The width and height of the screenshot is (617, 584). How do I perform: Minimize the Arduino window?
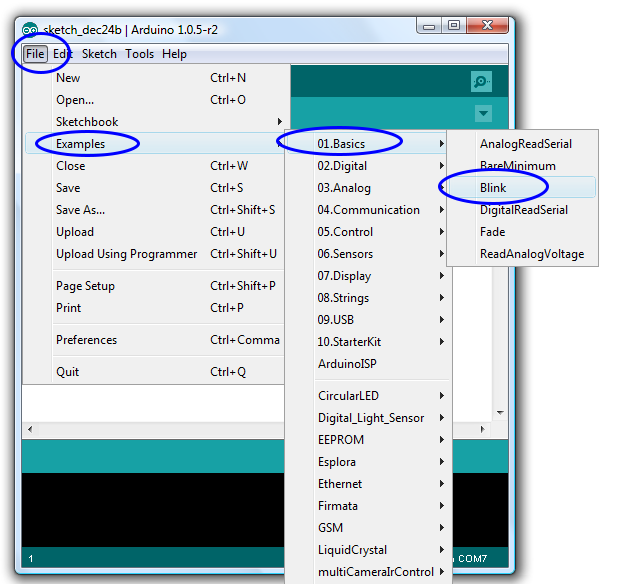pyautogui.click(x=429, y=26)
